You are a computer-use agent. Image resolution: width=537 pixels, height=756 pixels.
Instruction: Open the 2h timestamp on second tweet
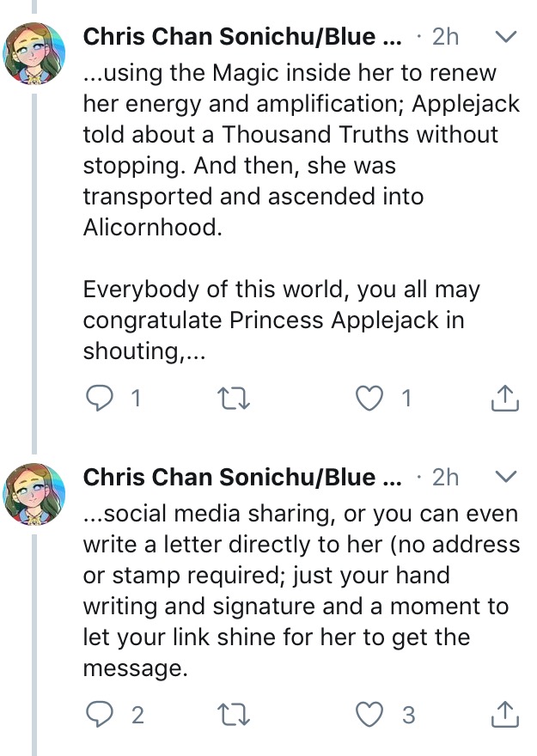click(445, 478)
